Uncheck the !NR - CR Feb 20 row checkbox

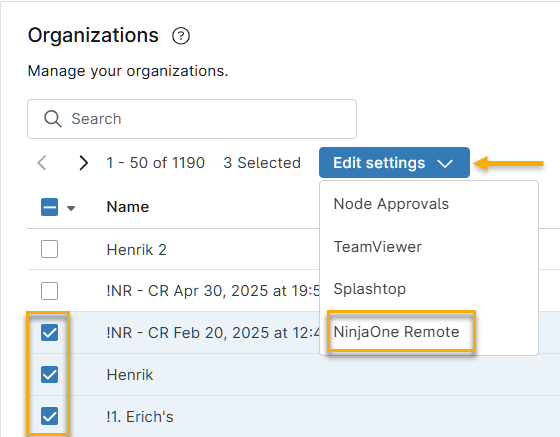[x=50, y=333]
